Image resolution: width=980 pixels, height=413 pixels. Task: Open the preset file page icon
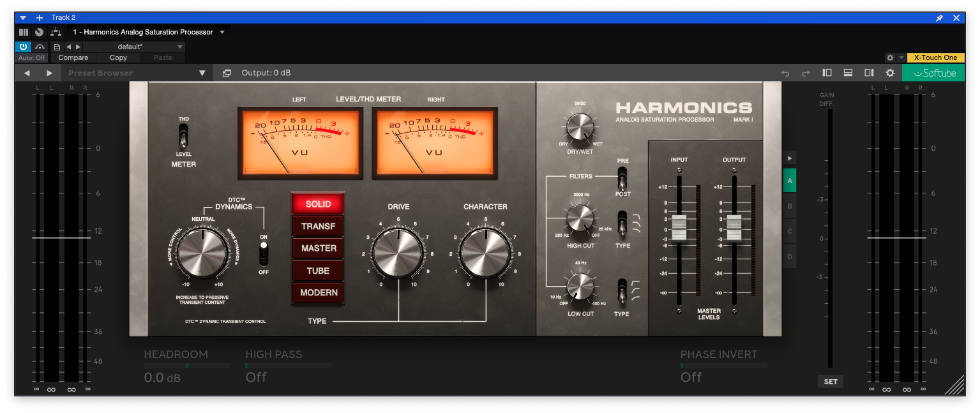[x=57, y=47]
